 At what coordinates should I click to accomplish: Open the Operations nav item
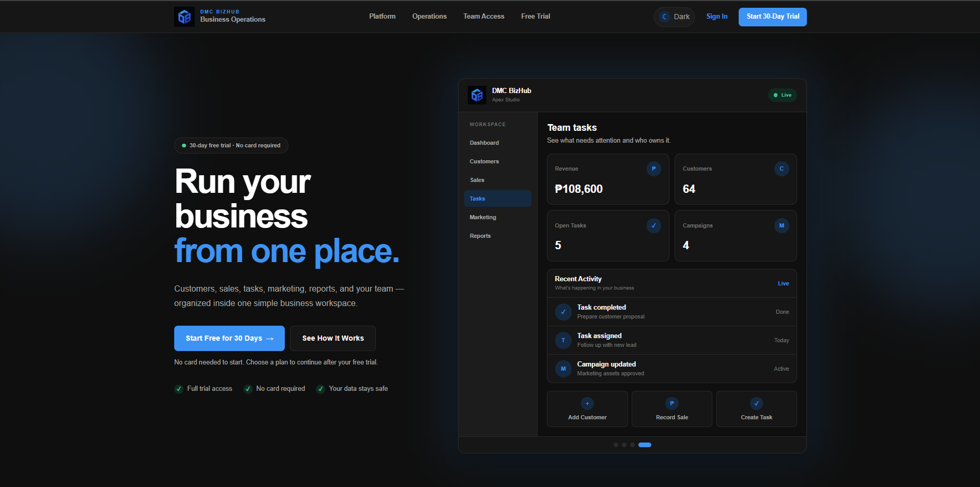pos(430,17)
